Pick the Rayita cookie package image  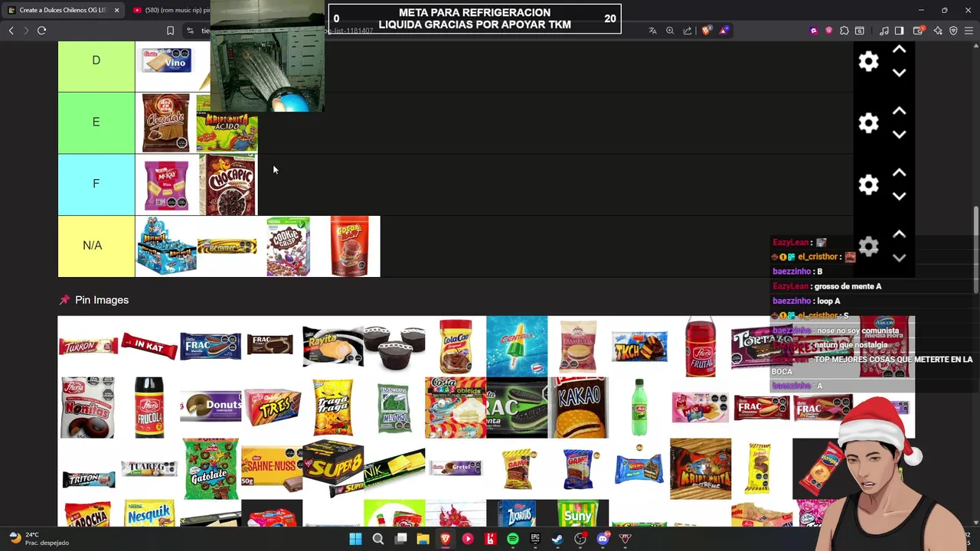(333, 346)
